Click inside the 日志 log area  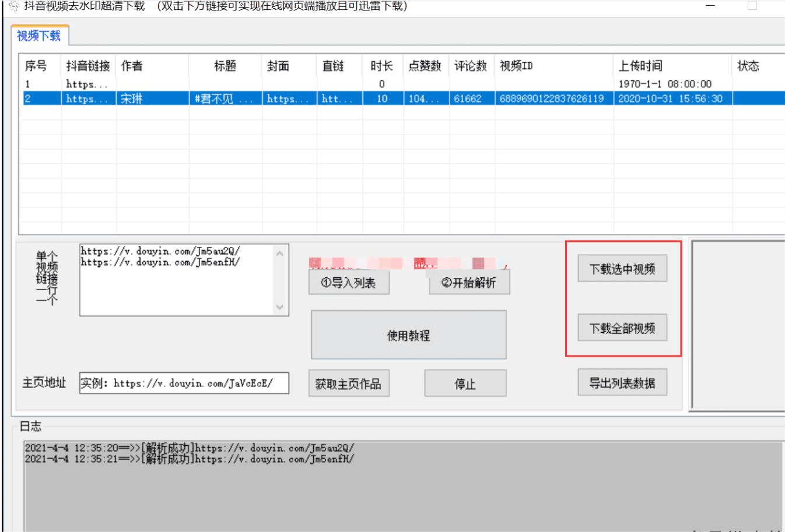402,489
